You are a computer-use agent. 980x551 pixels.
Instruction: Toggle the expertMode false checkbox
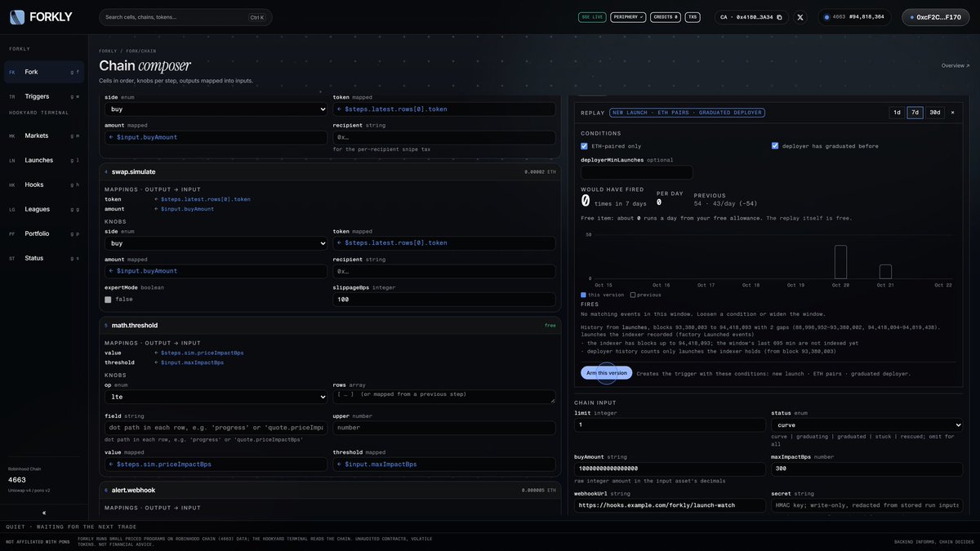point(108,300)
